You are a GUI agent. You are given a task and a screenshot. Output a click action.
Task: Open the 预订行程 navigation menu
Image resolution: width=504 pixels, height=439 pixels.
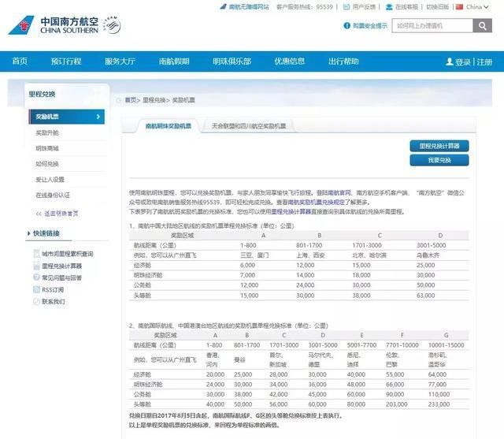pos(66,61)
